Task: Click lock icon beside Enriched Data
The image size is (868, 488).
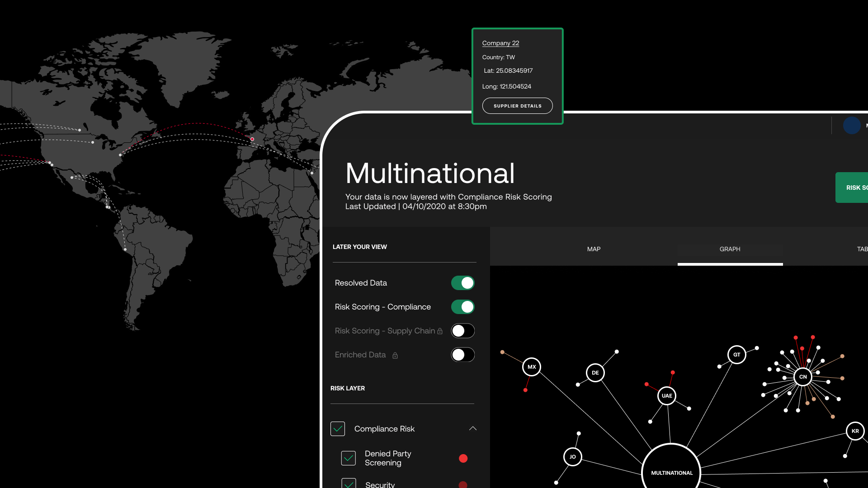Action: (x=395, y=356)
